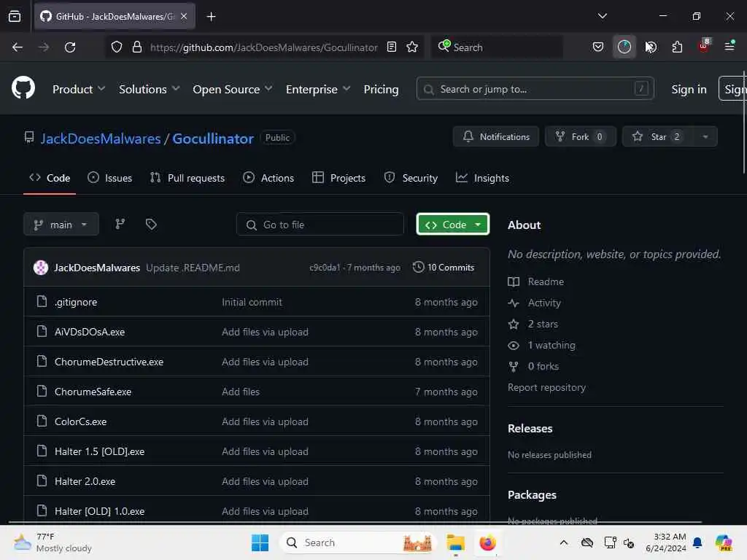Expand the Solutions menu

tap(149, 89)
